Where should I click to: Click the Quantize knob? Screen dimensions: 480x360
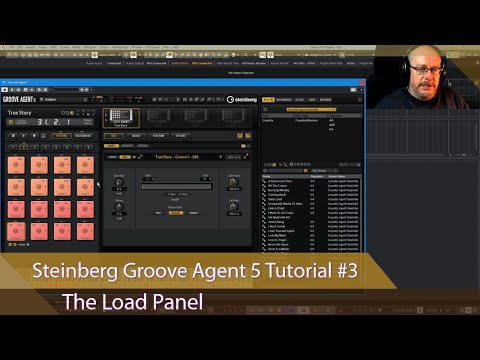pos(119,182)
